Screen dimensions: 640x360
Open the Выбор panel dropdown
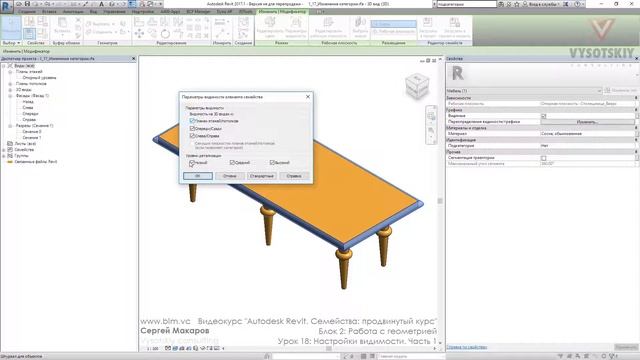point(11,42)
